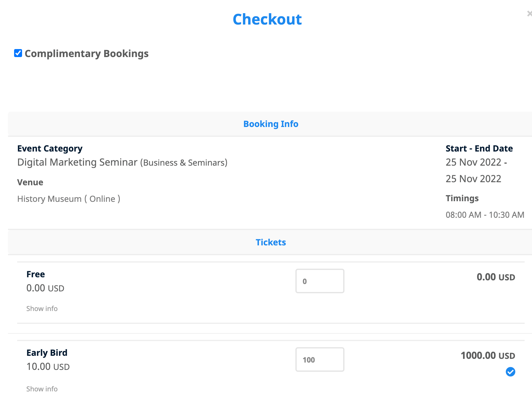
Task: Click the Timings value 08:00 AM - 10:30 AM
Action: 485,215
